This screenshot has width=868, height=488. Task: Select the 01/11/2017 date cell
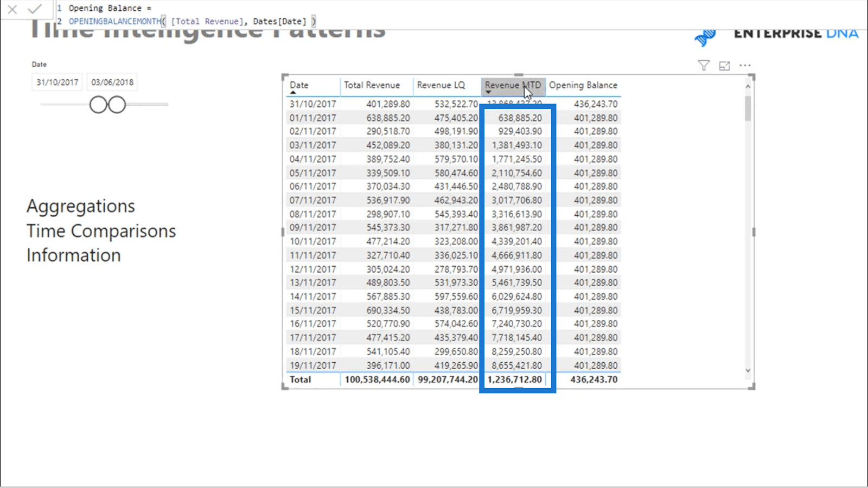(312, 118)
